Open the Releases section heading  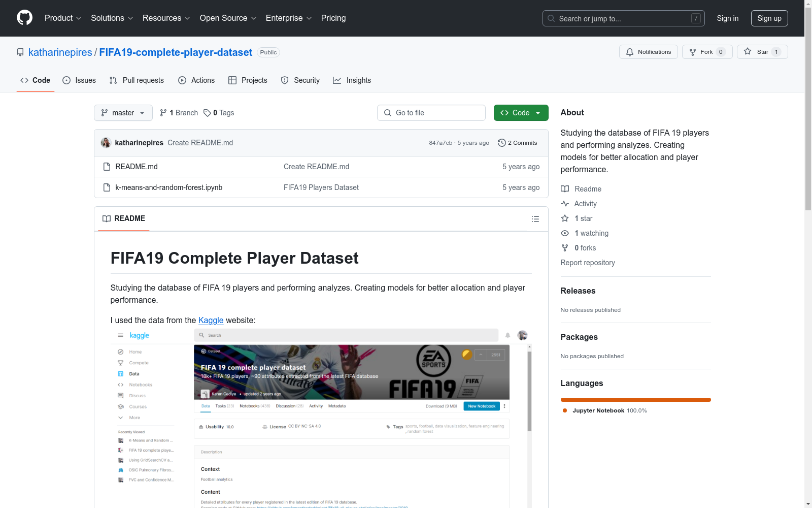click(578, 291)
